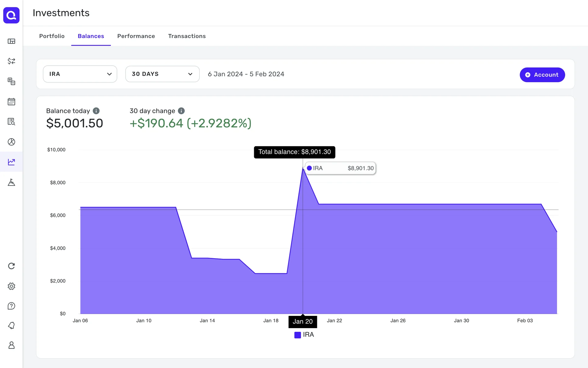Click the pie chart icon in sidebar

point(11,142)
